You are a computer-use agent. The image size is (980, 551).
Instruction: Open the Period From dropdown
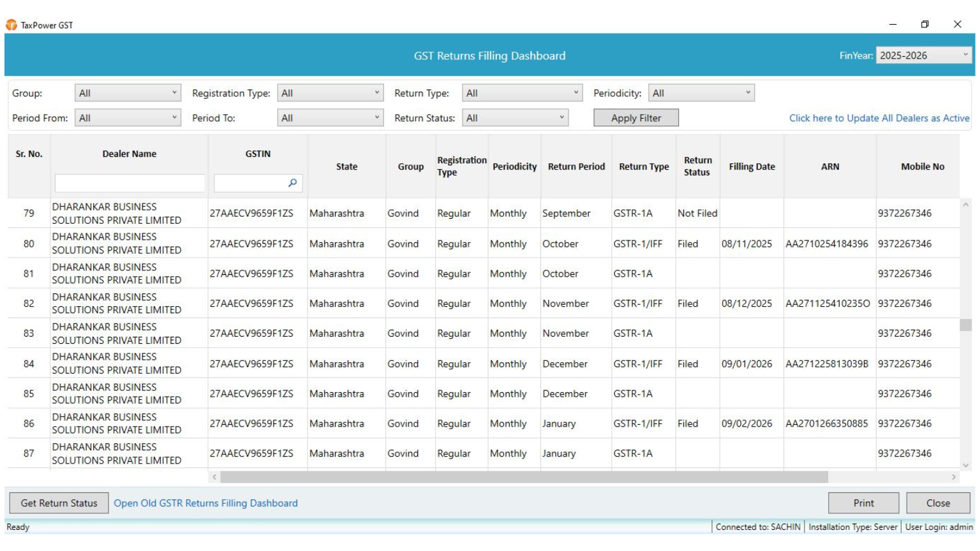click(x=128, y=118)
